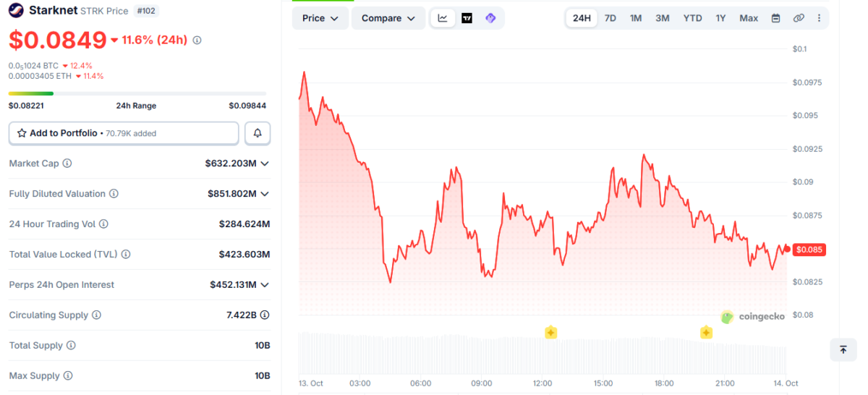Click the 24h Range progress bar

137,93
